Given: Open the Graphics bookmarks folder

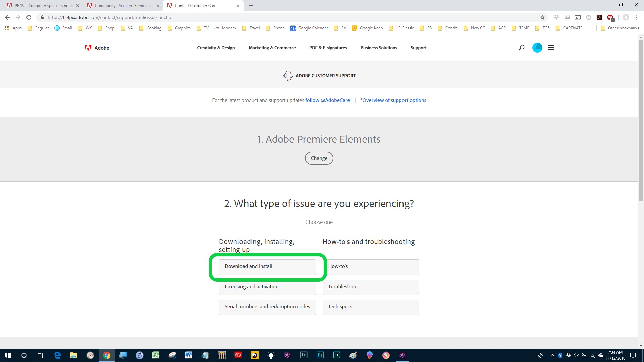Looking at the screenshot, I should (179, 28).
